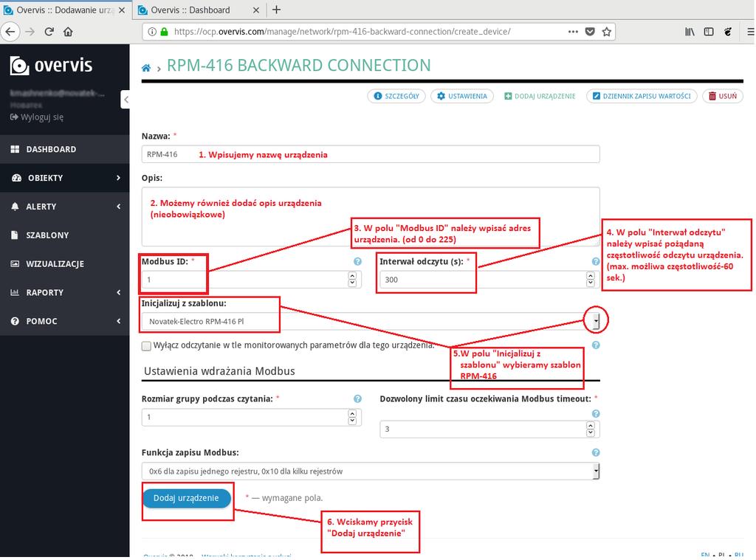Open help for Rozmiar grupy podczas czytania
Viewport: 756px width, 560px height.
tap(357, 398)
